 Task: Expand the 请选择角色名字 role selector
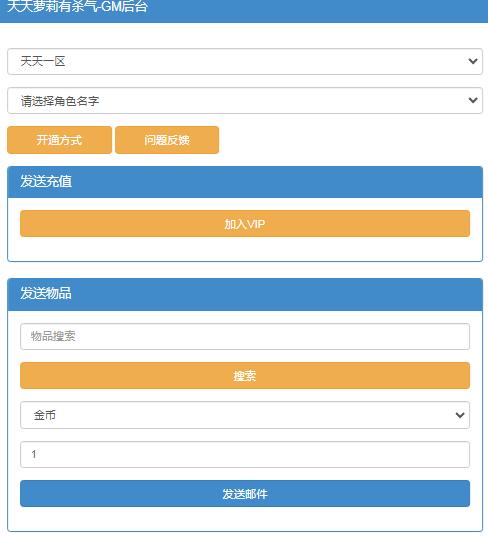pos(245,100)
